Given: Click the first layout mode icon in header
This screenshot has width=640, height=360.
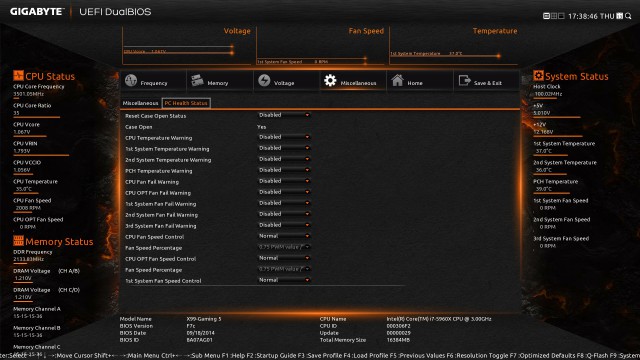Looking at the screenshot, I should coord(546,16).
